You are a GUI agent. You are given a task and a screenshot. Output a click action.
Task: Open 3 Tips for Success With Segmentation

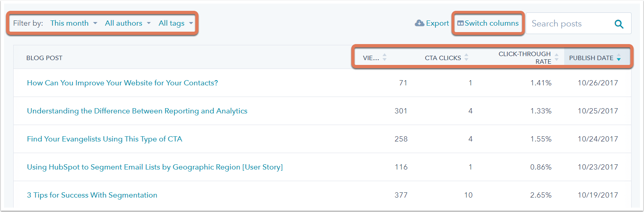tap(92, 195)
